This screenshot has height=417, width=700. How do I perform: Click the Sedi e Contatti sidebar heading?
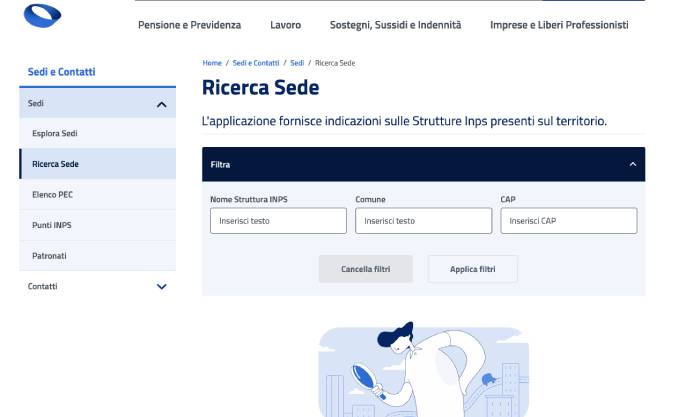coord(62,72)
